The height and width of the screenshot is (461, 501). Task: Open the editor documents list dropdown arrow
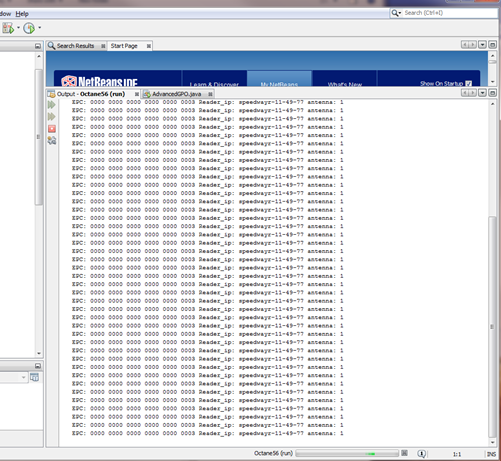pyautogui.click(x=482, y=45)
